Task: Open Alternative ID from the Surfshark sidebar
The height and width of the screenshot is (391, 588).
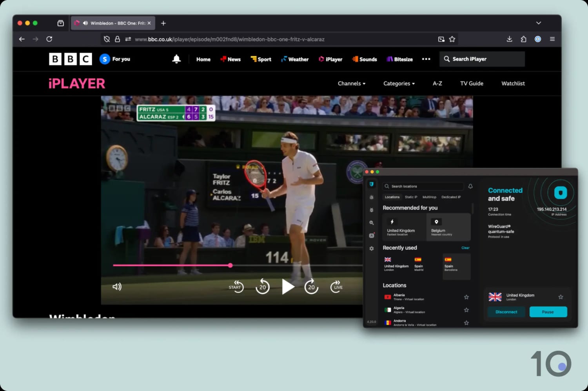Action: click(x=371, y=235)
